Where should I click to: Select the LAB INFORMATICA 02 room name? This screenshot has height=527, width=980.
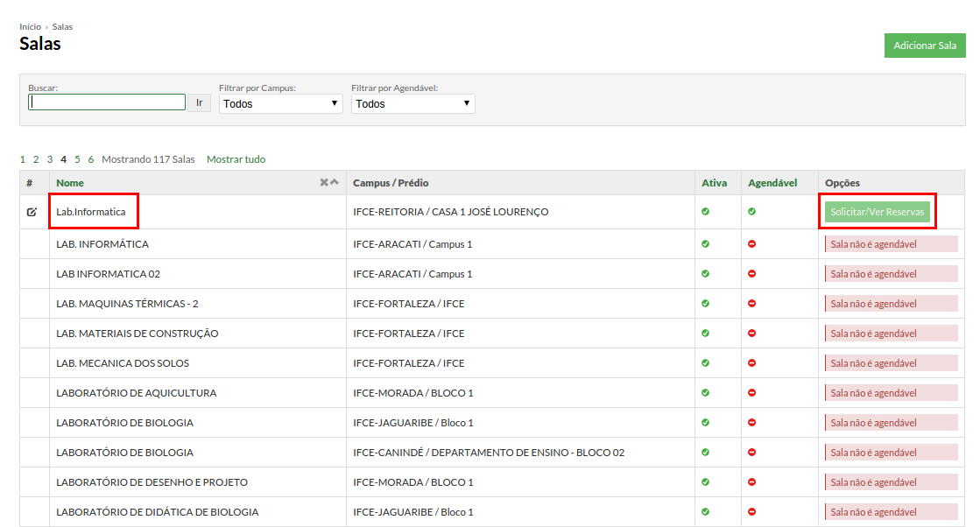pyautogui.click(x=108, y=273)
